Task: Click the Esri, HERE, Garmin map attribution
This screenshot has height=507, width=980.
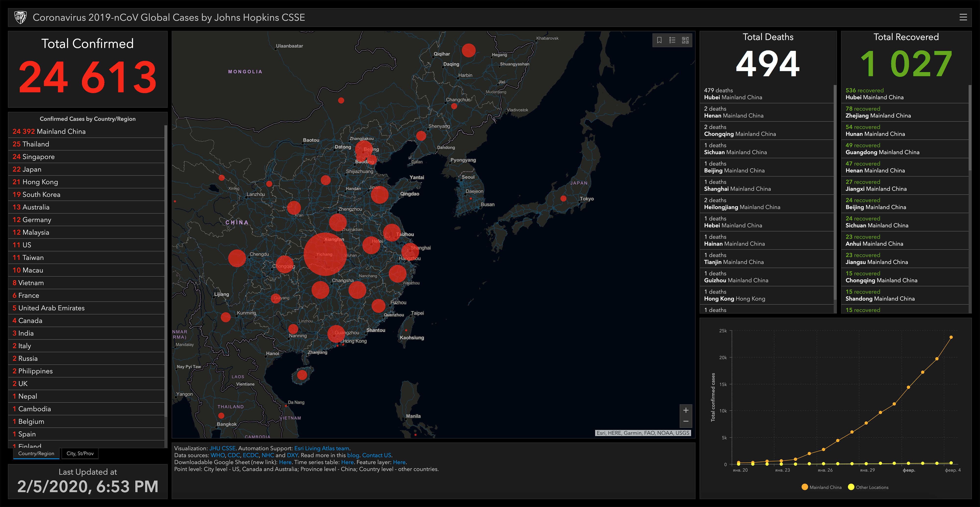Action: point(643,433)
